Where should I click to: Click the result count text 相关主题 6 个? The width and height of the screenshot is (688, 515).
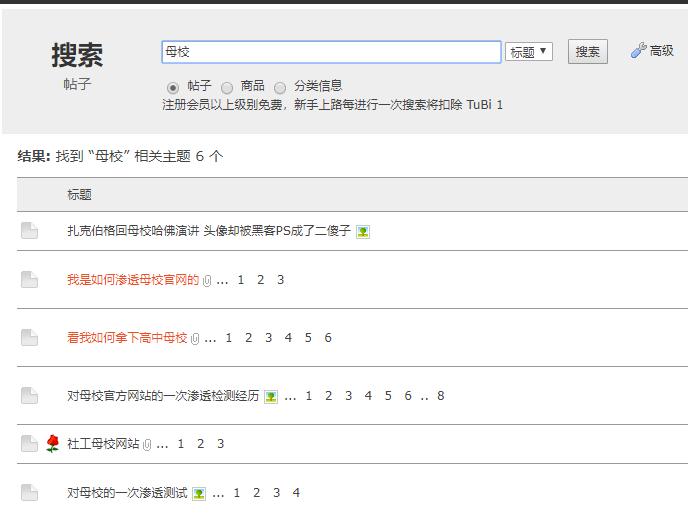pyautogui.click(x=179, y=156)
